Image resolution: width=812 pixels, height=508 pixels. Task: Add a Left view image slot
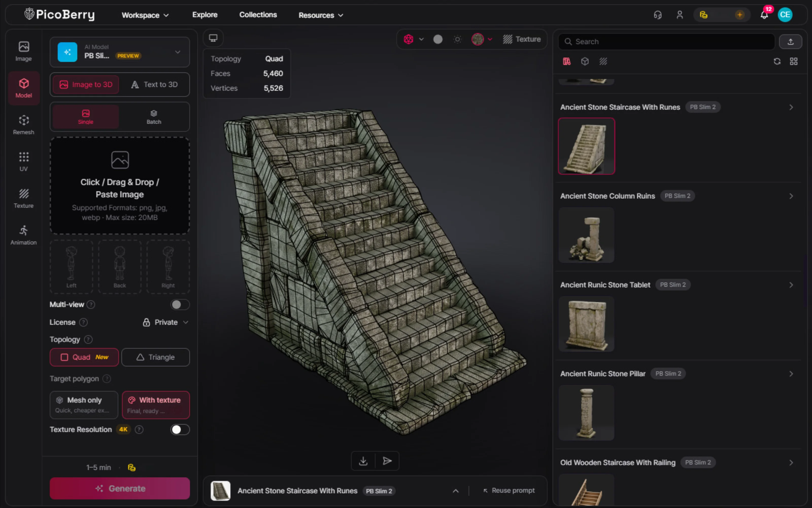[x=71, y=267]
